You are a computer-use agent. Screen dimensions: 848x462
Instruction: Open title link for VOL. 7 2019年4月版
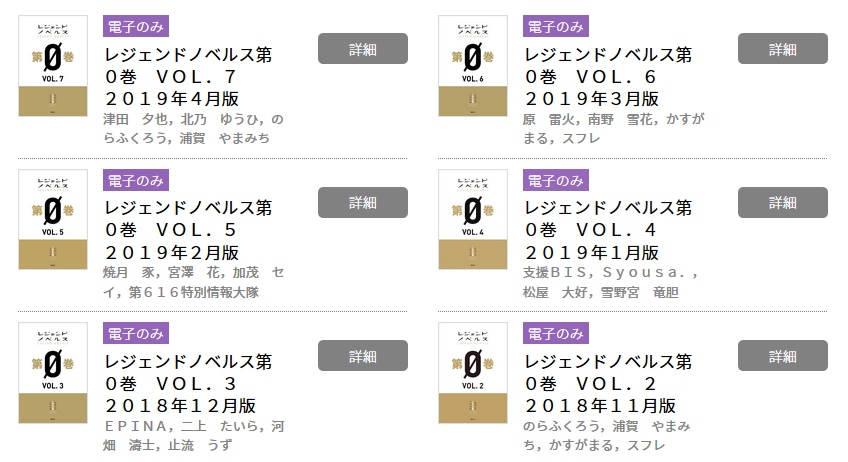[188, 77]
